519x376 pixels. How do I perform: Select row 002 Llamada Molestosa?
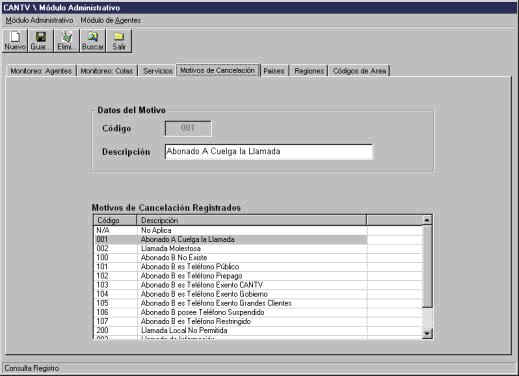point(230,249)
